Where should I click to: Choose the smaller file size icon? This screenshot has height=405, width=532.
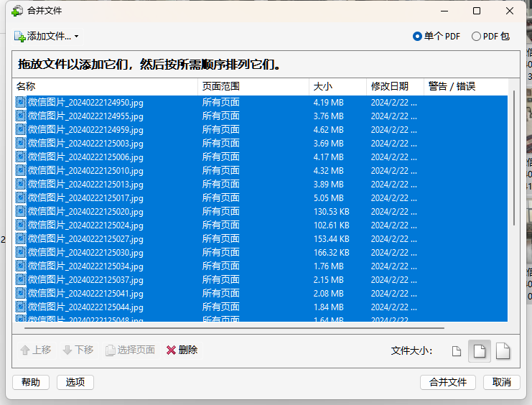(x=457, y=351)
